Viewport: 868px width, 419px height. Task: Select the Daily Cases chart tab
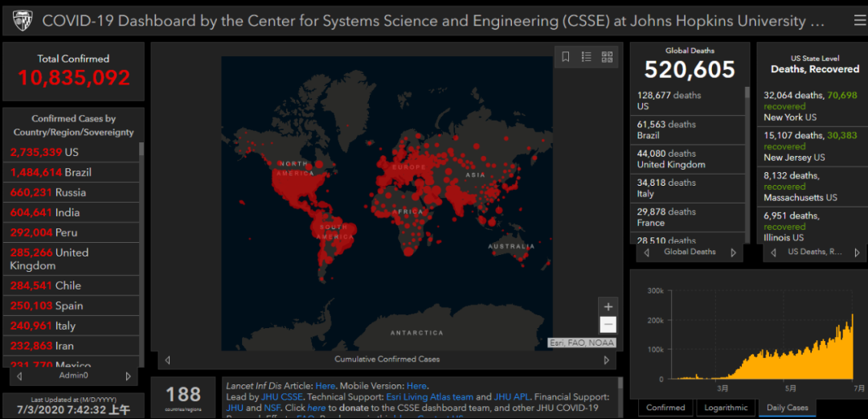787,408
